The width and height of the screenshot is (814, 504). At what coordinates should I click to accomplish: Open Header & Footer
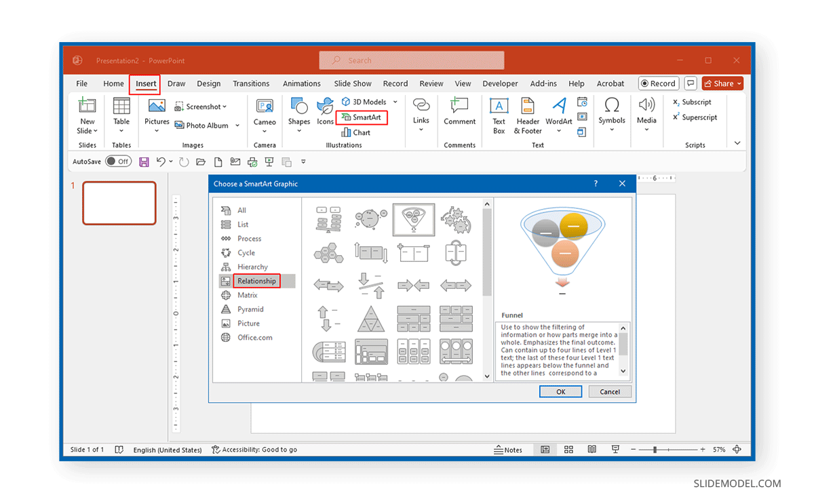tap(528, 115)
